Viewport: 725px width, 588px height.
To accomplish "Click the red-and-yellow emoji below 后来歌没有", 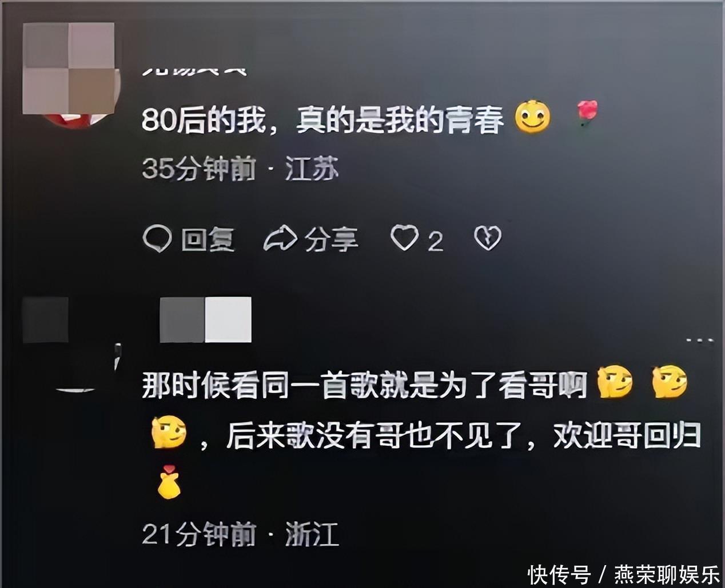I will tap(169, 482).
